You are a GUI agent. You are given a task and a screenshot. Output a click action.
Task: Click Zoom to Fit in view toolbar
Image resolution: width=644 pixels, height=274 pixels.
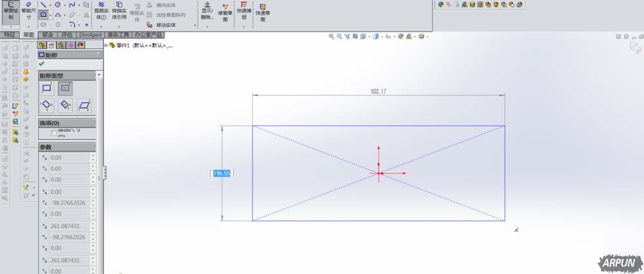[331, 37]
